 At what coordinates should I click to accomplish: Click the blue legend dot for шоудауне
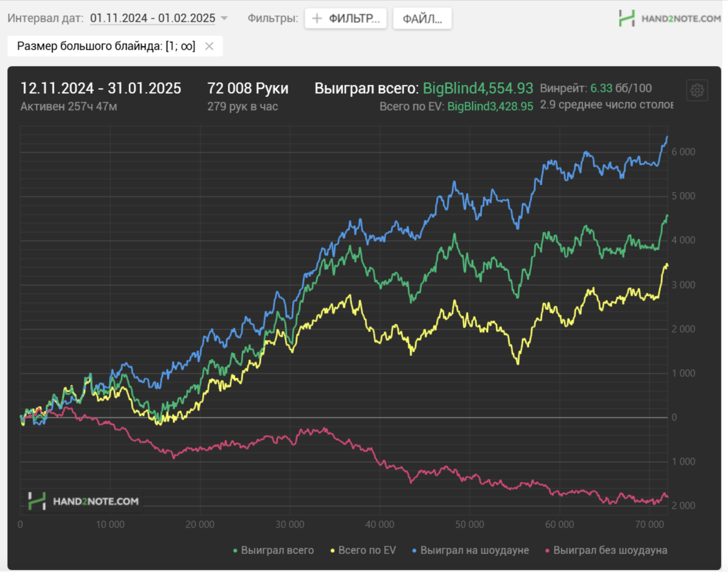(x=414, y=551)
